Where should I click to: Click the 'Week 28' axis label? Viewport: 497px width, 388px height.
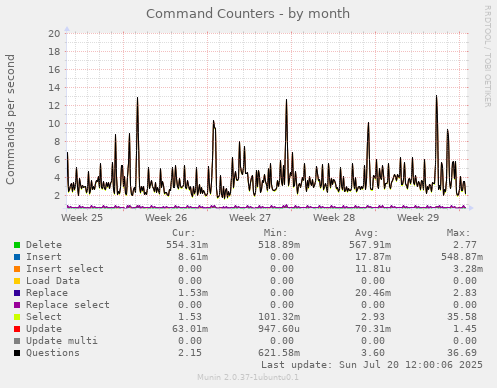coord(334,218)
